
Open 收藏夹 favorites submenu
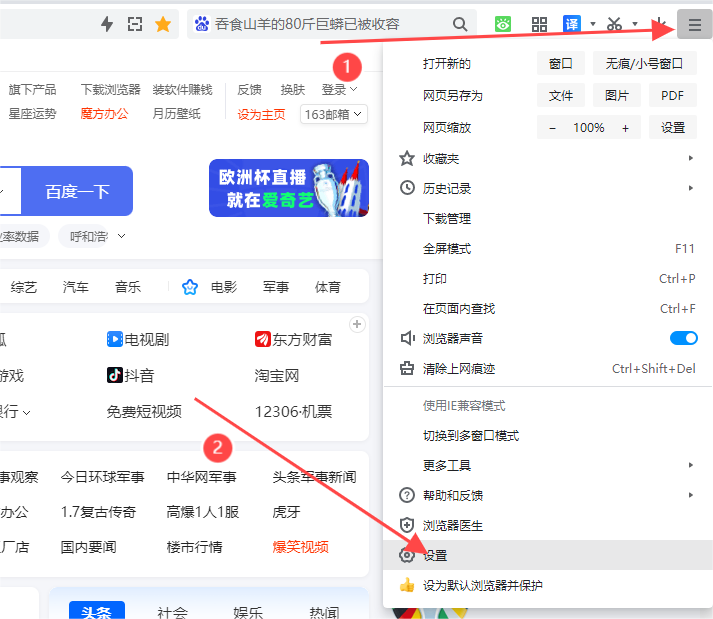[547, 159]
